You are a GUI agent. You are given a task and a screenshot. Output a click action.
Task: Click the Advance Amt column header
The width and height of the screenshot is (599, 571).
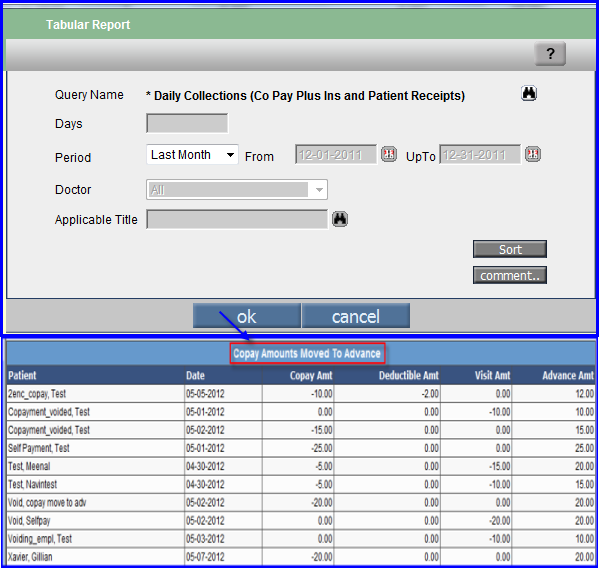[x=568, y=376]
